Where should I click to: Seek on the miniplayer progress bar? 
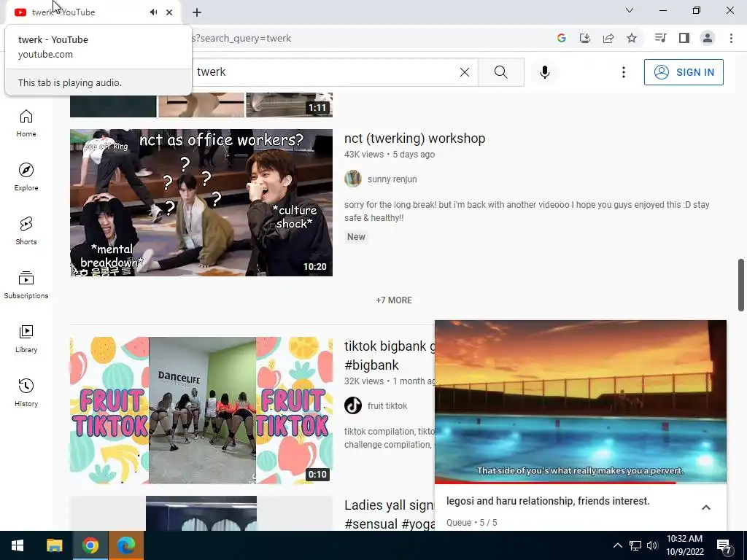point(581,483)
